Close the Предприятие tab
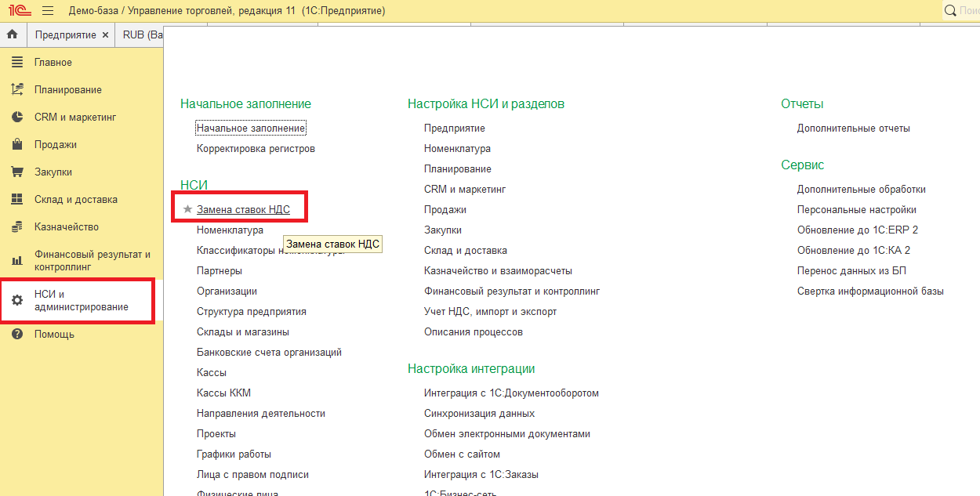This screenshot has height=496, width=980. [105, 35]
